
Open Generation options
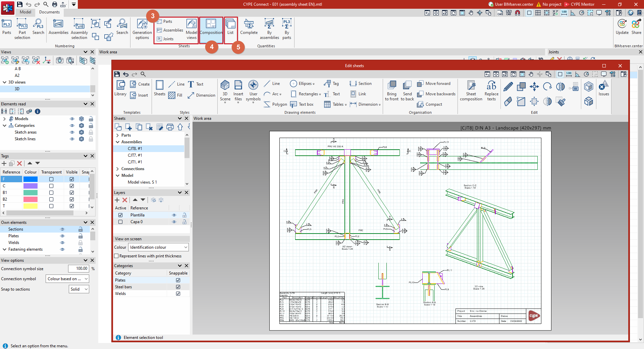[x=142, y=29]
